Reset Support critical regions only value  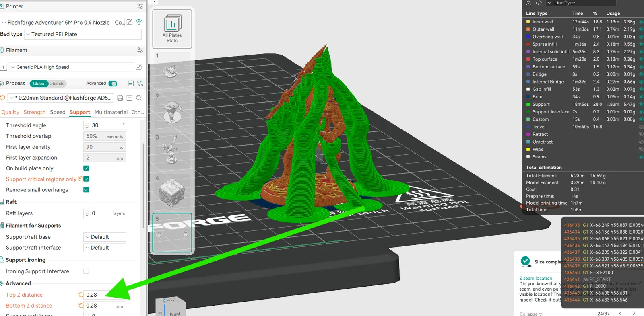80,179
